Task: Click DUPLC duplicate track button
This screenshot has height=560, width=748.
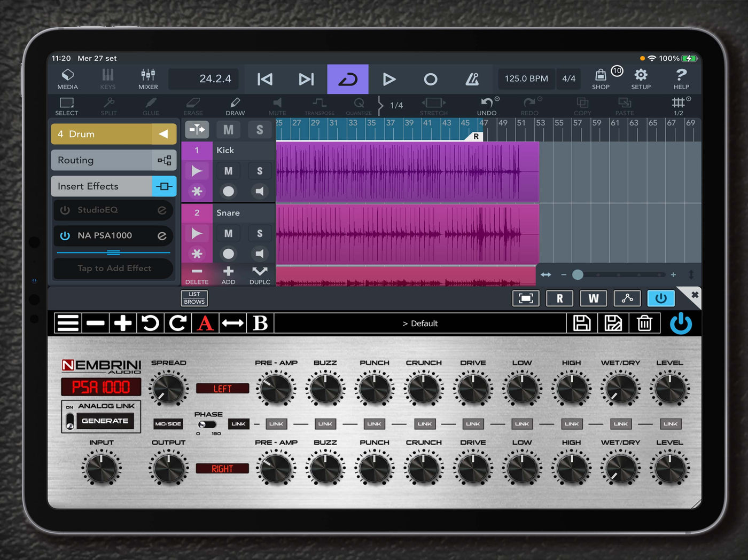Action: click(x=260, y=275)
